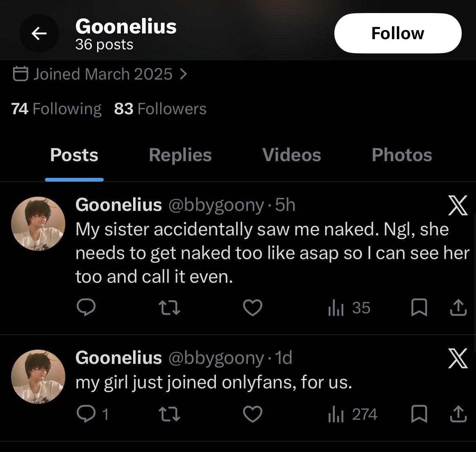Go back using the arrow icon

pos(39,33)
